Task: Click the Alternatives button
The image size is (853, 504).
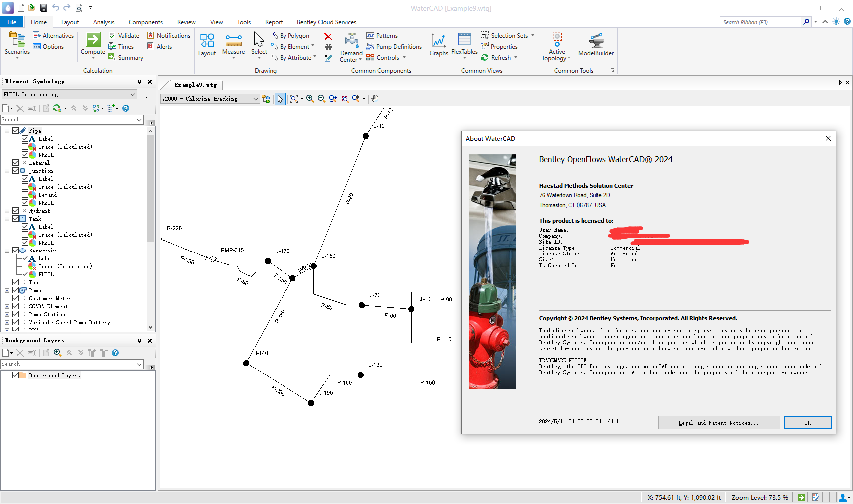Action: pyautogui.click(x=53, y=36)
